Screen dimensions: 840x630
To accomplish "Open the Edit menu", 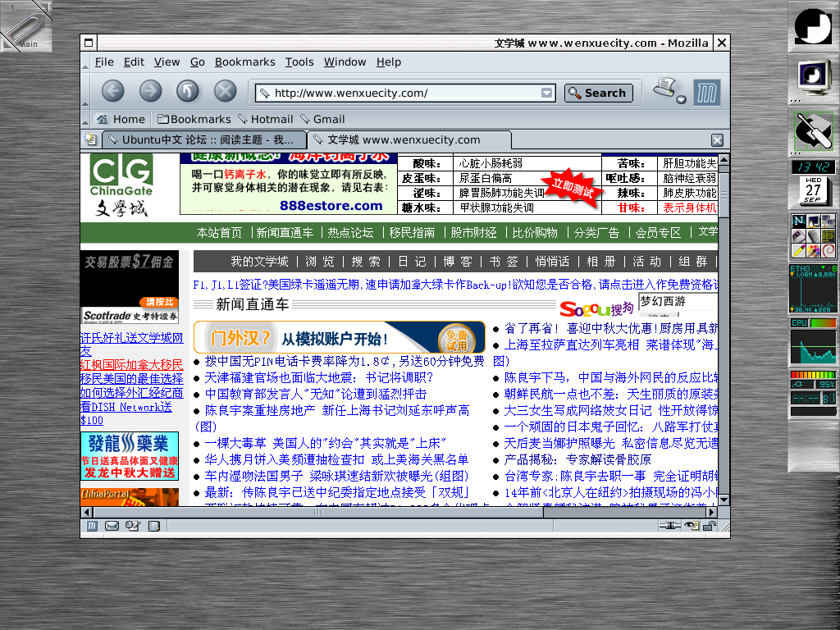I will pos(134,62).
